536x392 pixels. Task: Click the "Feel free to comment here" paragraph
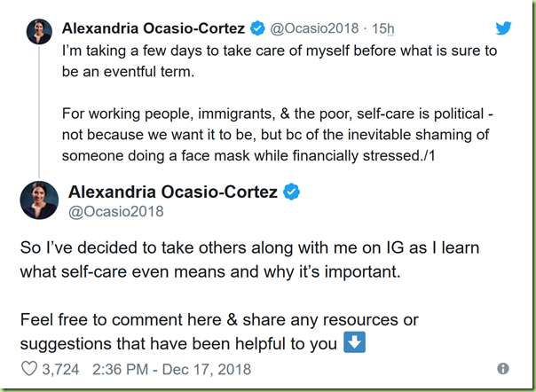[x=219, y=332]
